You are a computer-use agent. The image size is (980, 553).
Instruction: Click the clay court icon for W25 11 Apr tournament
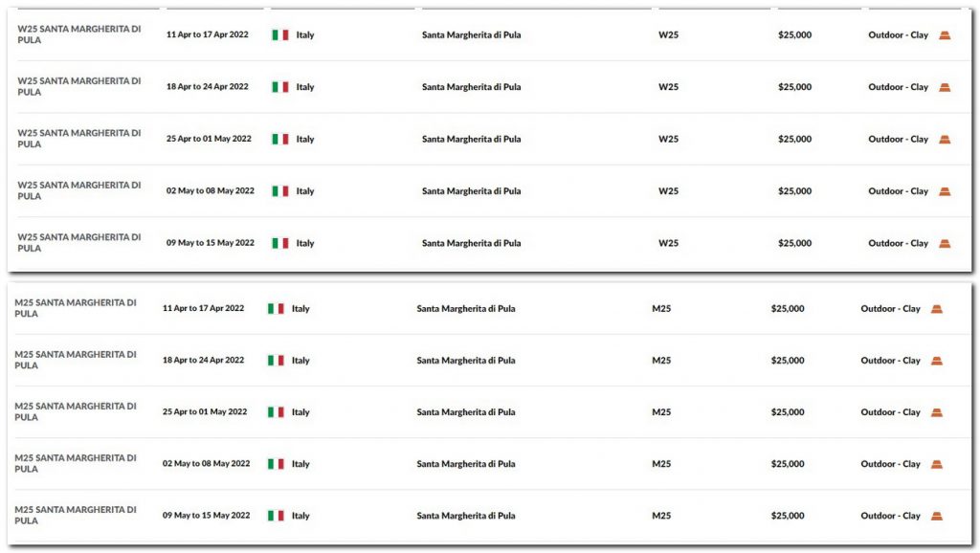(945, 35)
